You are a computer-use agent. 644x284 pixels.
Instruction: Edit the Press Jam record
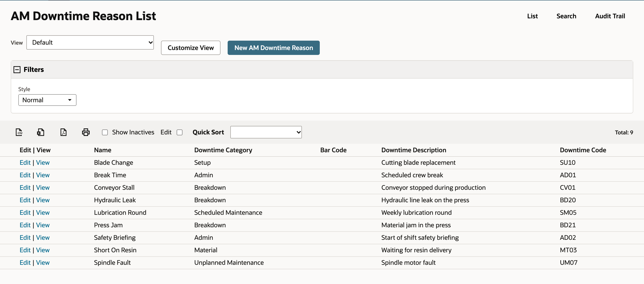point(25,225)
